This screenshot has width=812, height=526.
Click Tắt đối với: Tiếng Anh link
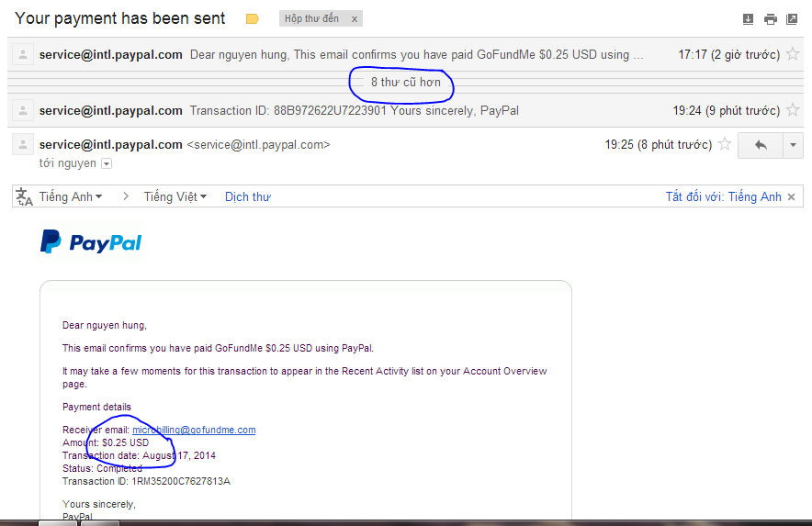click(x=724, y=196)
